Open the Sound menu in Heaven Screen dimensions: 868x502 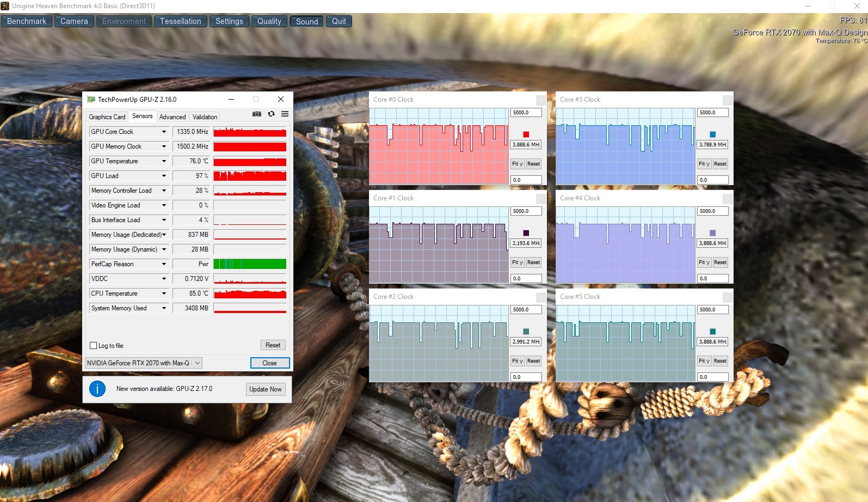coord(307,21)
